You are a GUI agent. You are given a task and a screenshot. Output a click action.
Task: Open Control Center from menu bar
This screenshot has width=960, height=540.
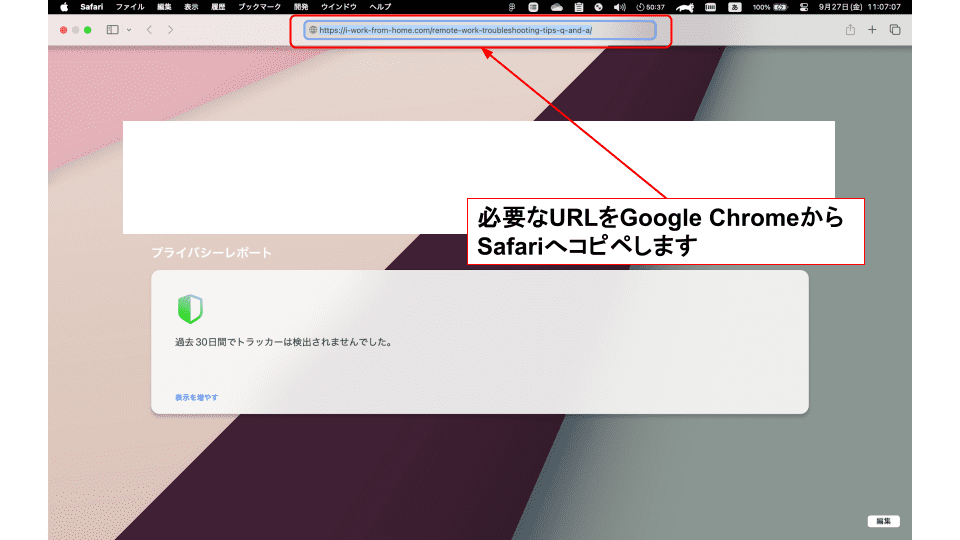[x=803, y=6]
